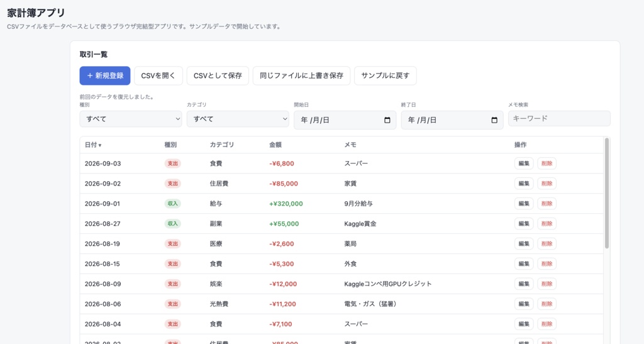The image size is (644, 344).
Task: Click the table's vertical scrollbar thumb
Action: pyautogui.click(x=607, y=193)
